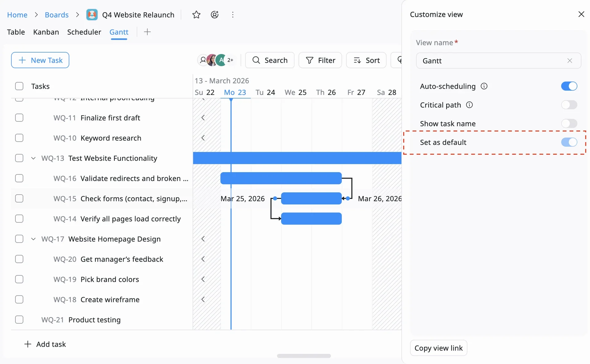Open the Sort options
590x364 pixels.
click(366, 60)
